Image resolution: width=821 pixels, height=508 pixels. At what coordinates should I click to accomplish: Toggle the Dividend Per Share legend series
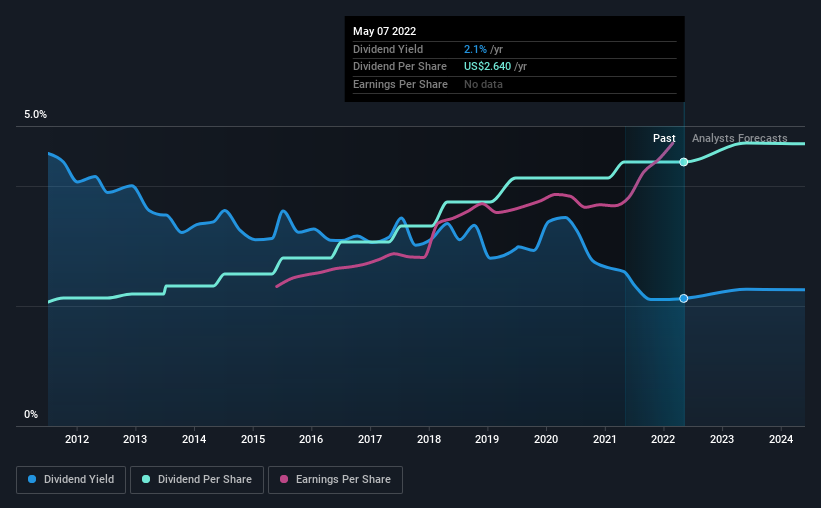(197, 480)
